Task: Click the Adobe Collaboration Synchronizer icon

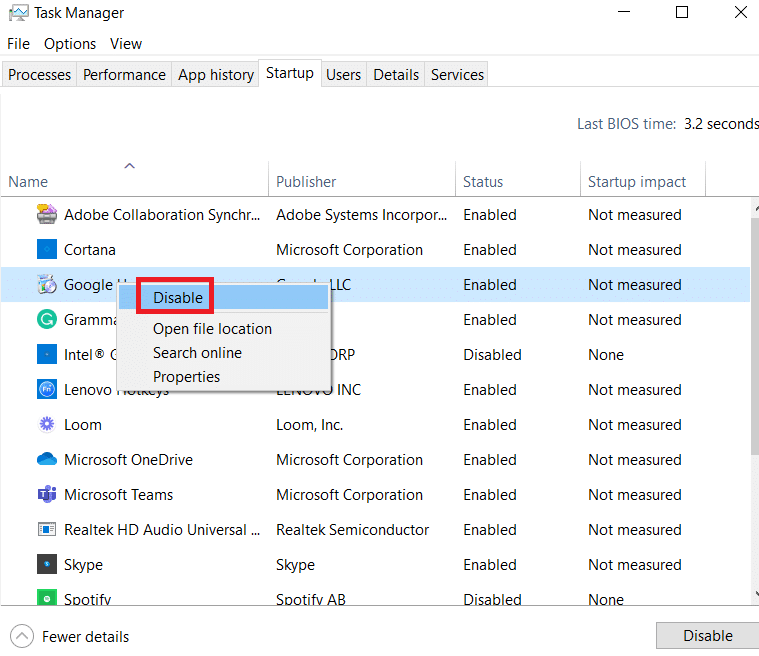Action: pos(47,214)
